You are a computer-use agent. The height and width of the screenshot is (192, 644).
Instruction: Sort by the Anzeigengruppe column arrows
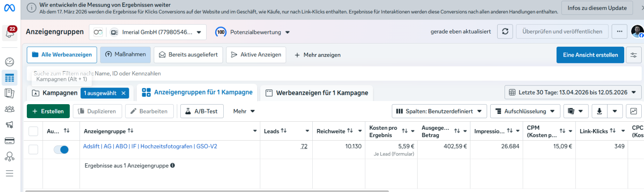tap(131, 131)
